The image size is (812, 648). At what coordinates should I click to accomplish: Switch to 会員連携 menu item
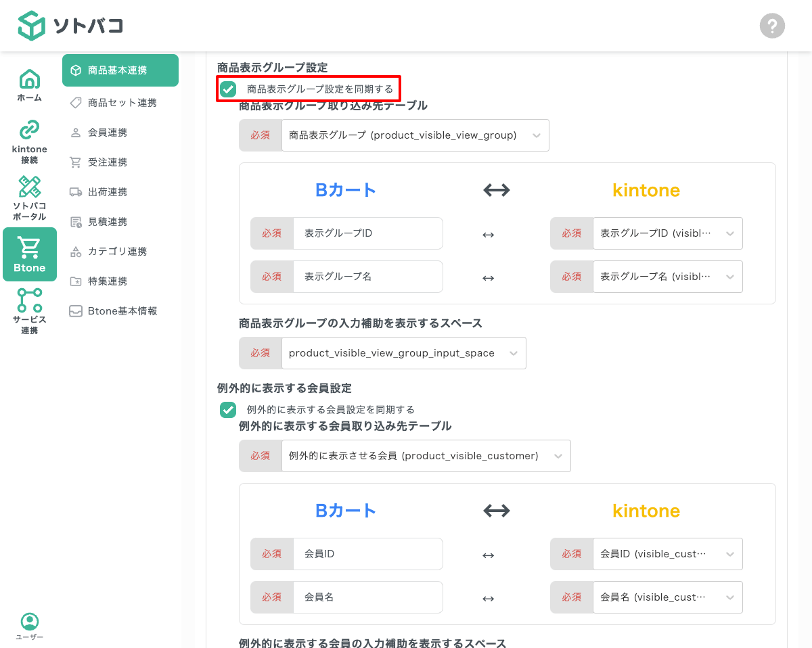click(107, 132)
